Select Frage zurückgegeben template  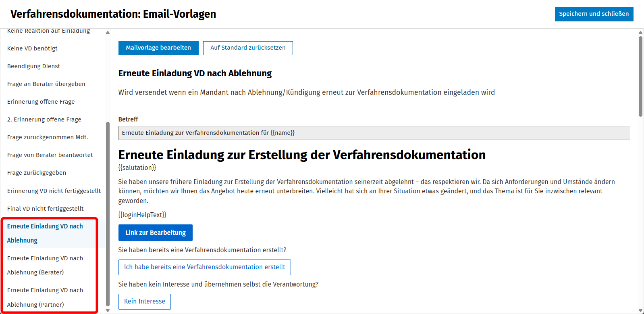37,173
